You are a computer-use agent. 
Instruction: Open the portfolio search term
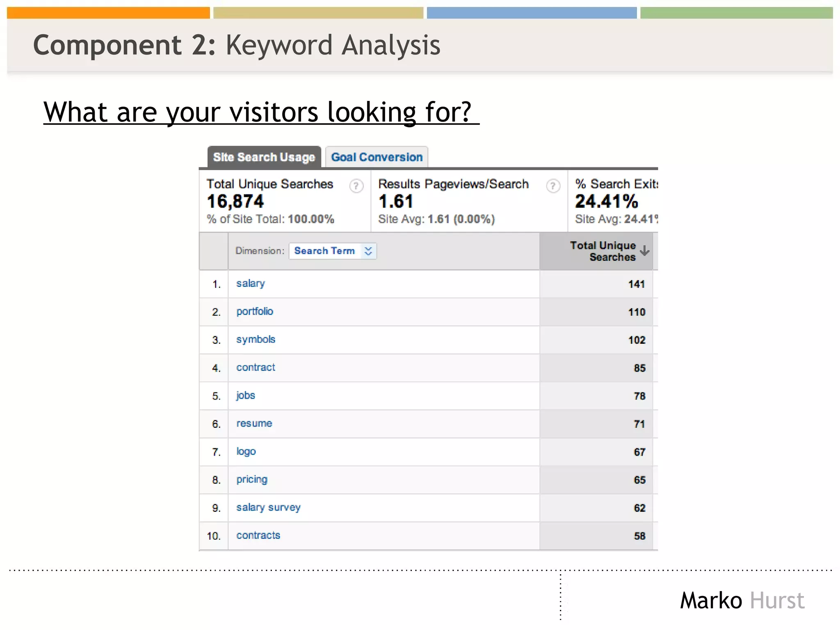click(255, 312)
